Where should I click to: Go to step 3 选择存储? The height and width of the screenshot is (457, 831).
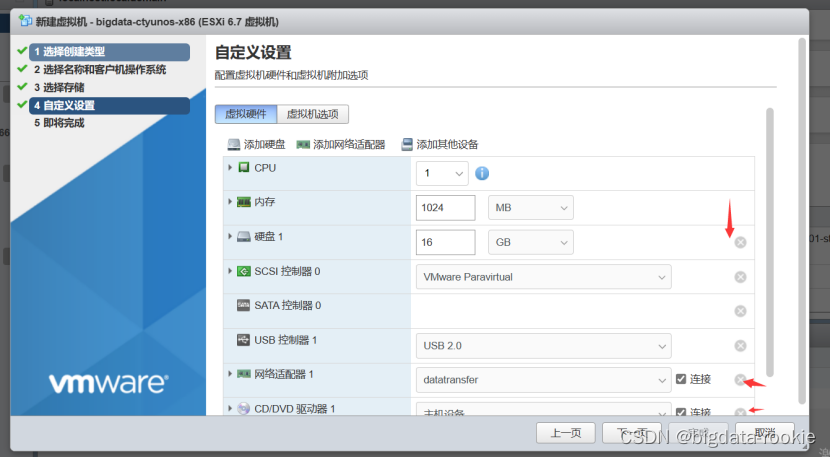click(59, 87)
